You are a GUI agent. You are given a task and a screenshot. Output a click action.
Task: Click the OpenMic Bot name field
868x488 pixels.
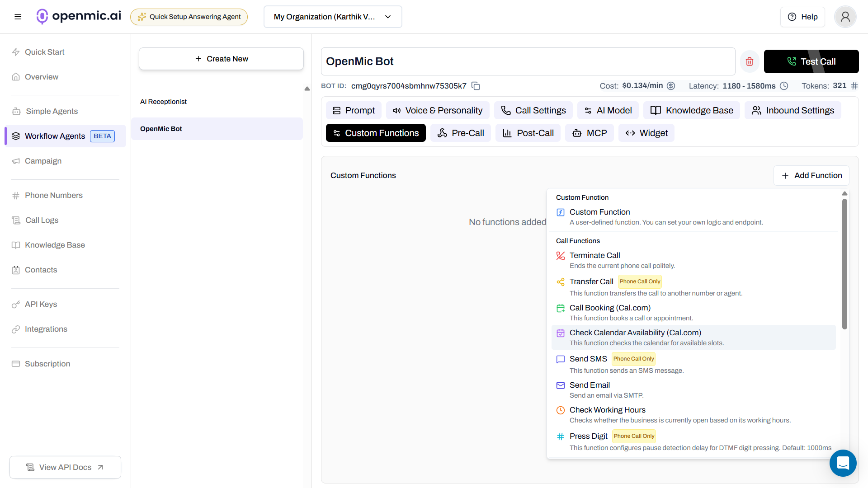click(528, 61)
